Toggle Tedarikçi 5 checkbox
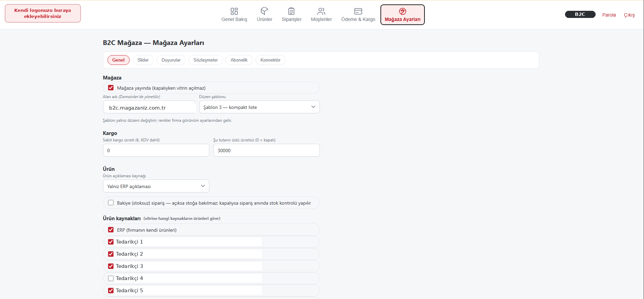This screenshot has width=644, height=299. pos(111,291)
